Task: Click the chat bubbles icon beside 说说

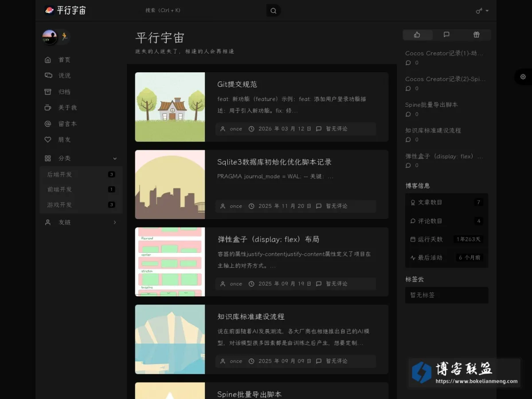Action: 48,76
